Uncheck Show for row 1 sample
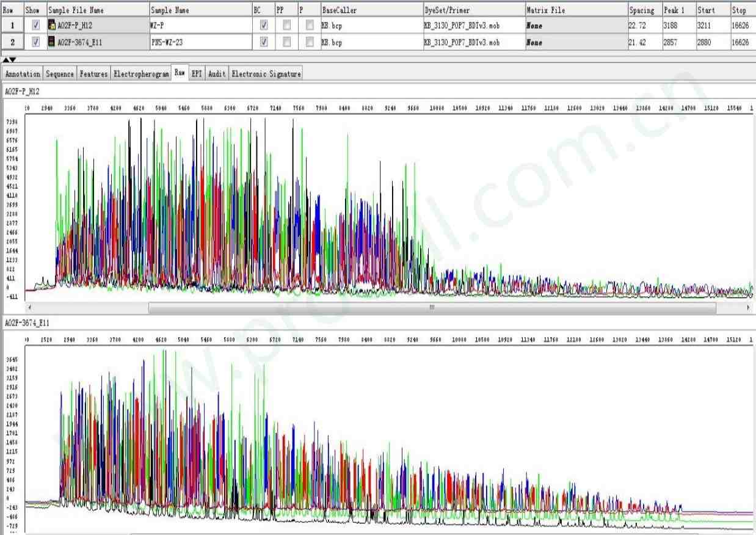Screen dimensions: 756x535 tap(35, 26)
